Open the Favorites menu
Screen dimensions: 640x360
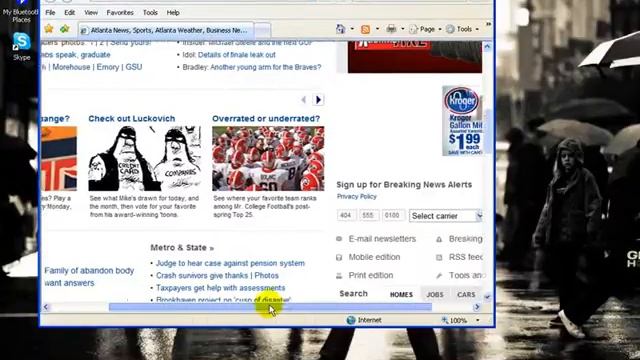pos(120,13)
